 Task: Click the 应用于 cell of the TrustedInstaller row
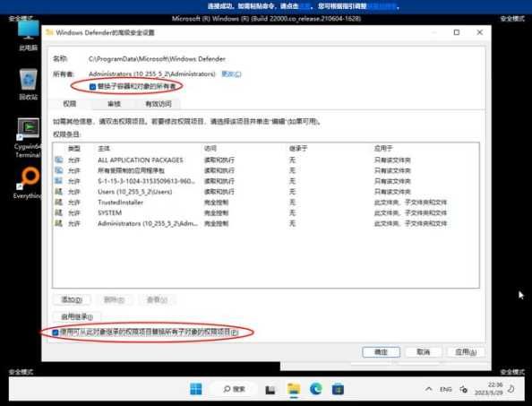click(x=410, y=203)
